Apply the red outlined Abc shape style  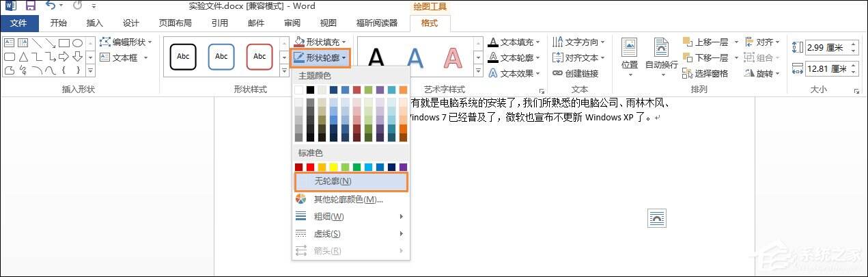coord(260,57)
